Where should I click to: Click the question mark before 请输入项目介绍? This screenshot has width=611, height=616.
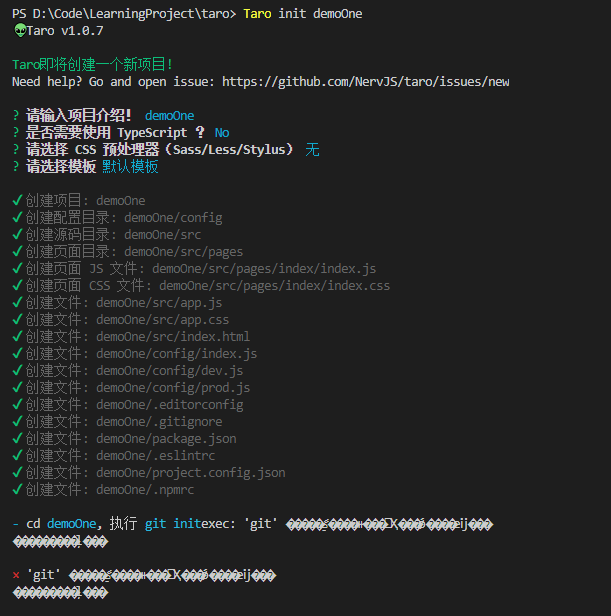pos(16,116)
